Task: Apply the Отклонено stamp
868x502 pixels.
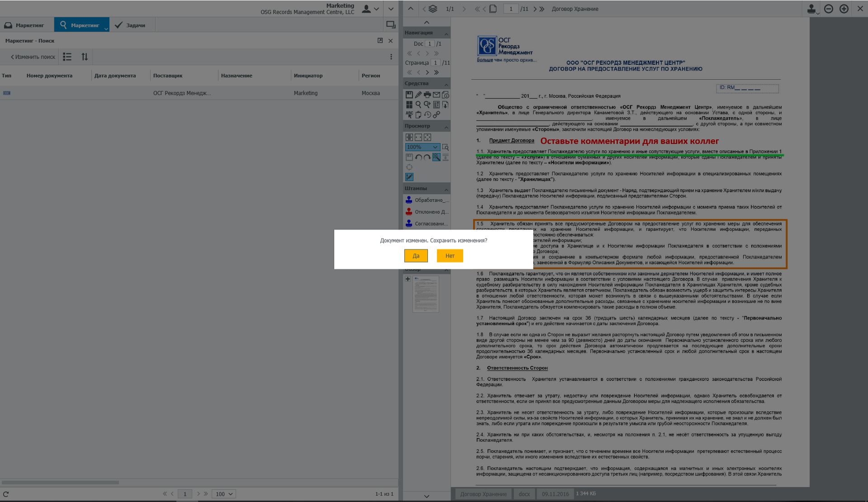Action: point(427,212)
